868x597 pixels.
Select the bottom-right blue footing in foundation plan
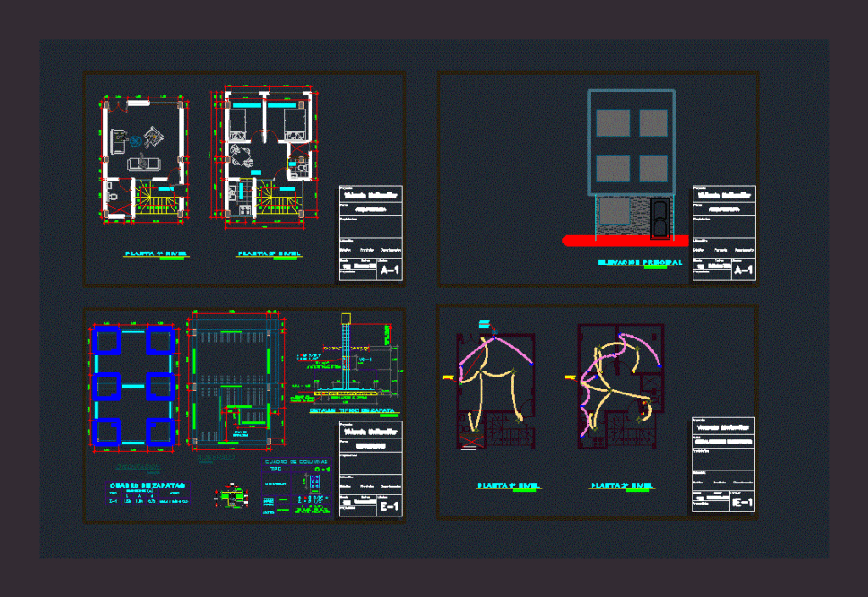click(x=161, y=432)
